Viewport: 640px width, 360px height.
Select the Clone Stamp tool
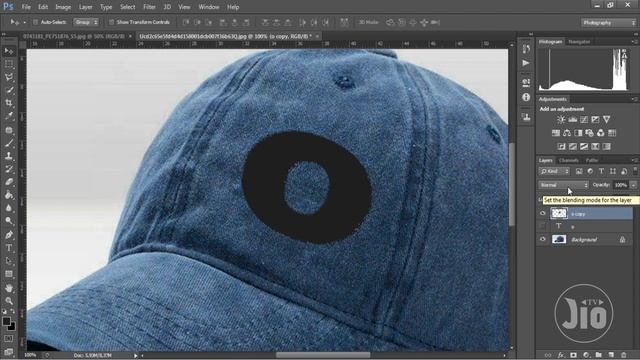9,156
